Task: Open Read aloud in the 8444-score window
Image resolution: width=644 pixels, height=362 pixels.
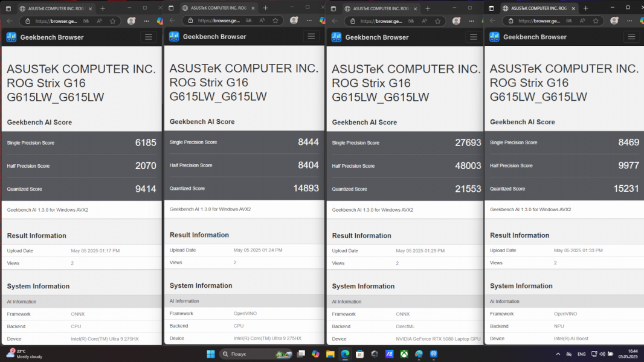Action: coord(262,21)
